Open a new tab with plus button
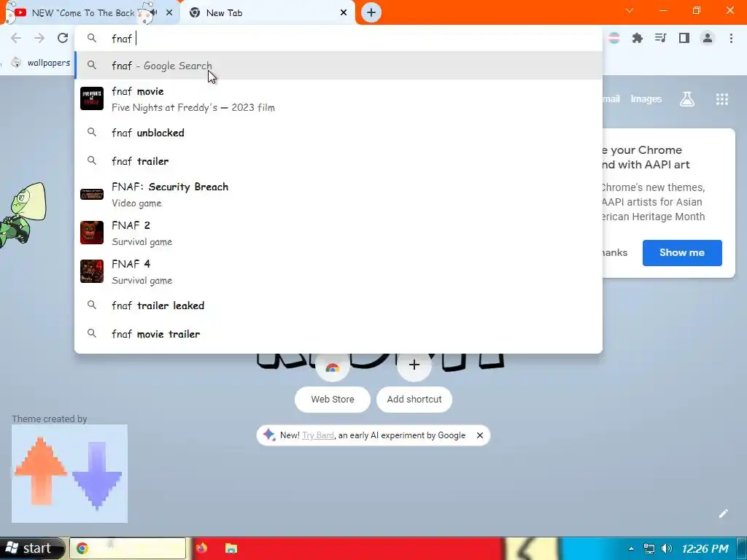Image resolution: width=747 pixels, height=560 pixels. 371,12
